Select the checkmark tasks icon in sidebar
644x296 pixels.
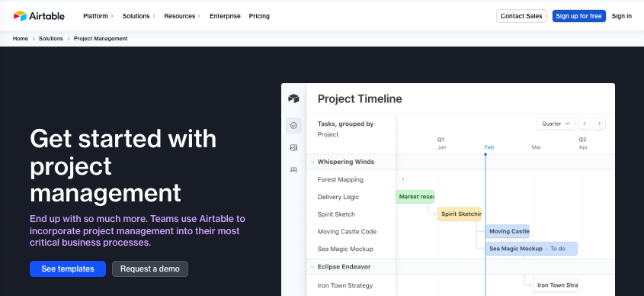293,125
